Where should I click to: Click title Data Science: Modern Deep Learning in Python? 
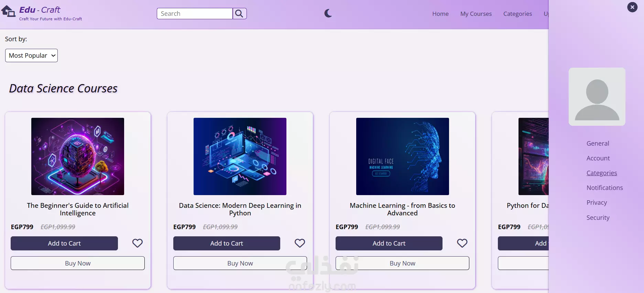click(240, 209)
